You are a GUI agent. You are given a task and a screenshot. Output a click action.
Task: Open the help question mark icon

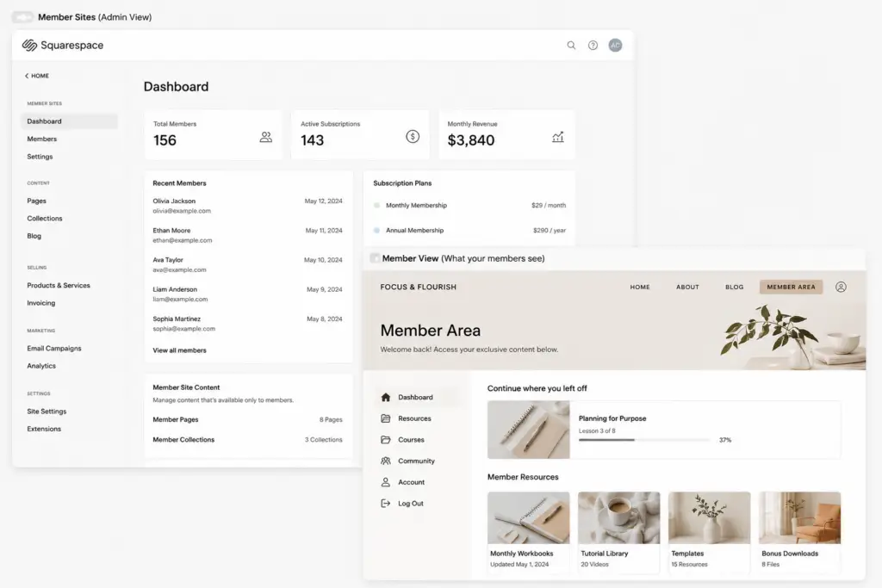click(x=593, y=45)
